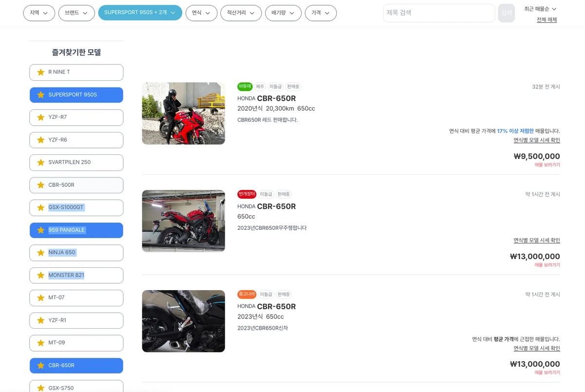Click the 제주 region tag

pyautogui.click(x=260, y=87)
